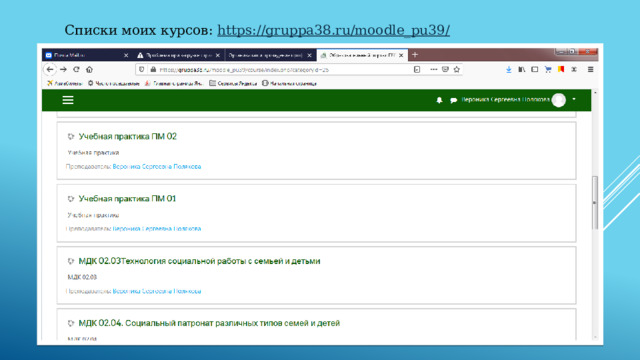640x360 pixels.
Task: Open teacher link under Учебная практика ПМ 01
Action: pos(157,229)
